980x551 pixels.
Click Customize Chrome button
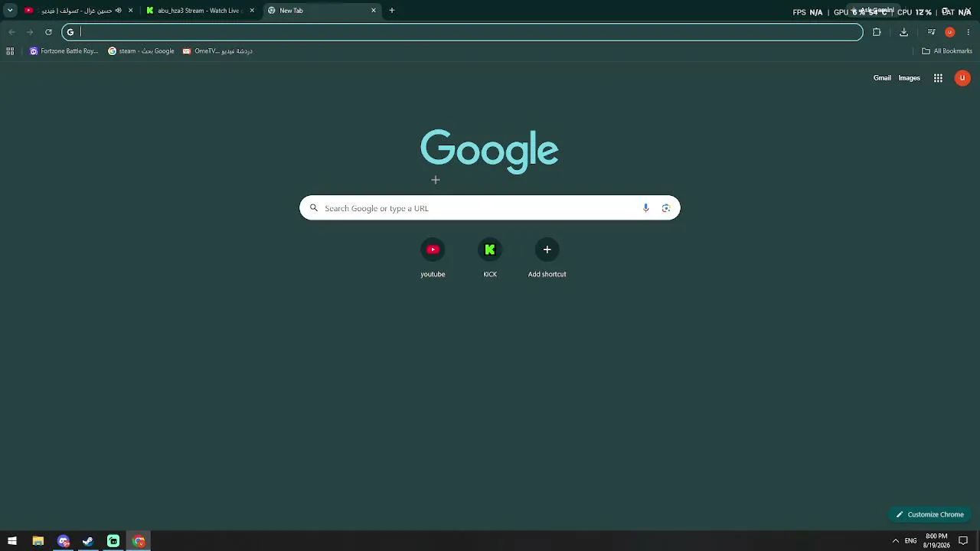pyautogui.click(x=930, y=514)
